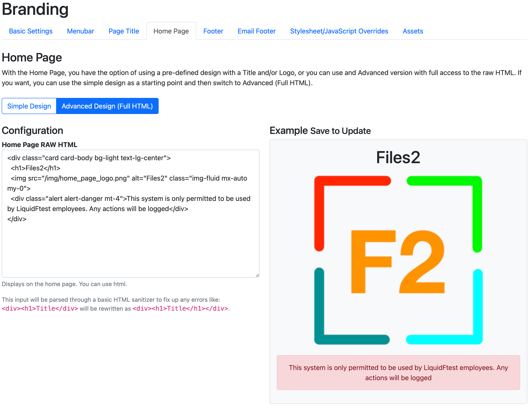Open the Basic Settings tab
The width and height of the screenshot is (532, 409).
click(x=31, y=31)
